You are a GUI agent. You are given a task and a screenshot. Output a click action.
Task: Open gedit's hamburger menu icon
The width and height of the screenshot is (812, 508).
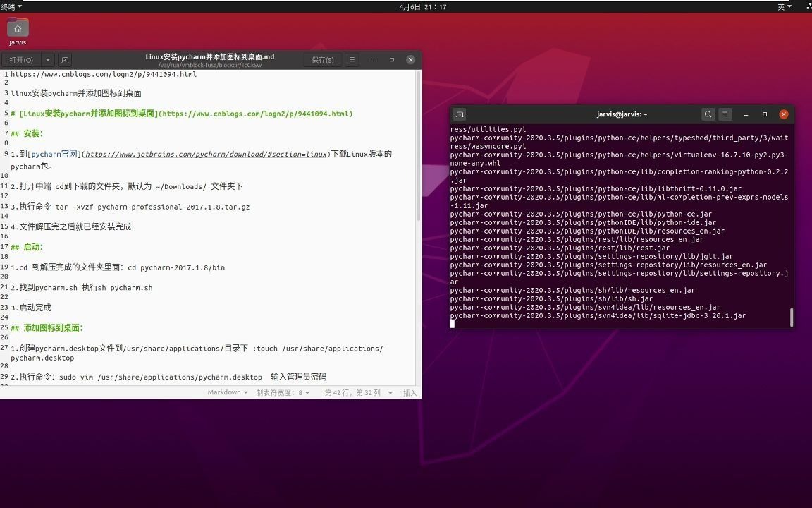351,60
